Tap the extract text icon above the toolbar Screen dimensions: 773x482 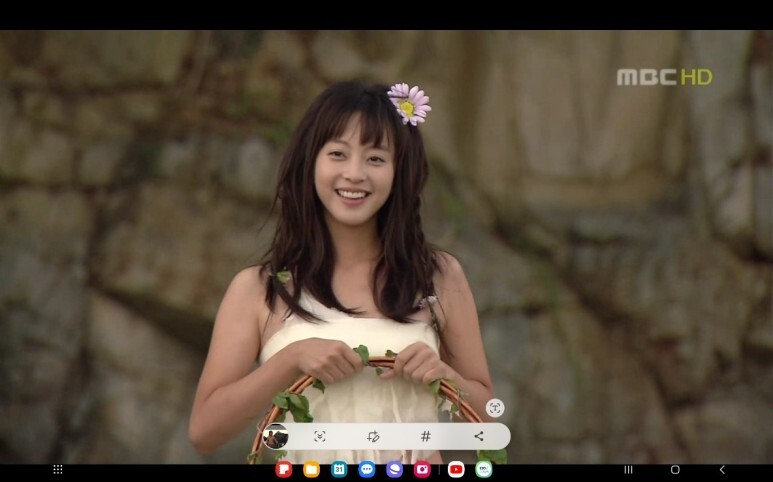[494, 408]
